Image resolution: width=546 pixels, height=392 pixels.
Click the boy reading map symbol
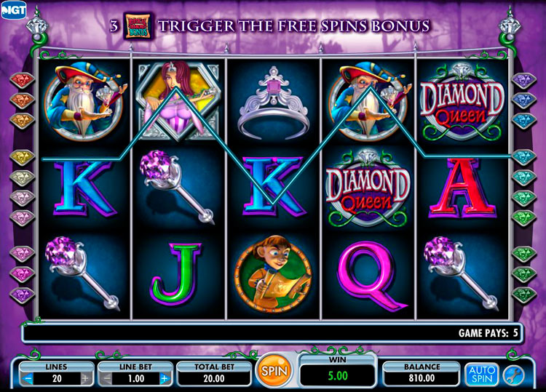pyautogui.click(x=273, y=273)
